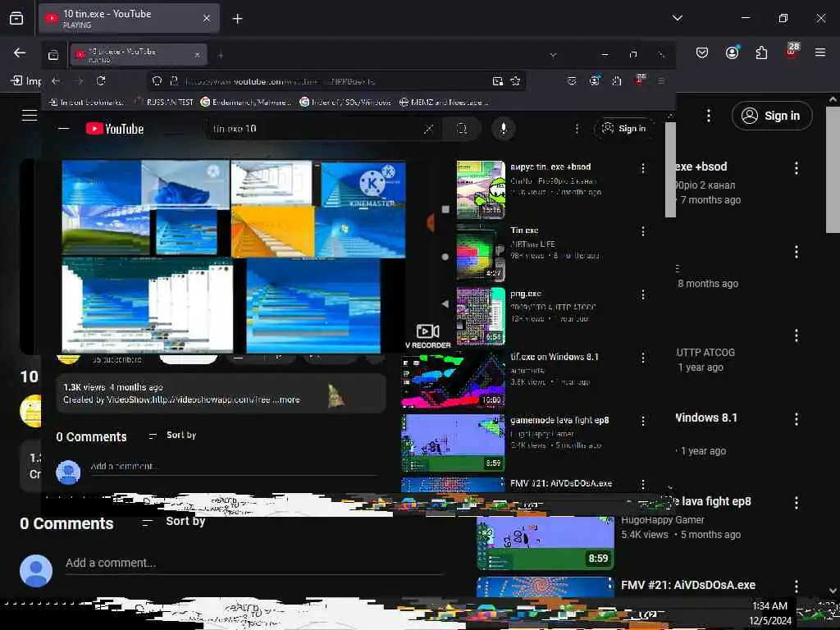Expand inner List all tabs chevron
840x630 pixels.
[553, 55]
